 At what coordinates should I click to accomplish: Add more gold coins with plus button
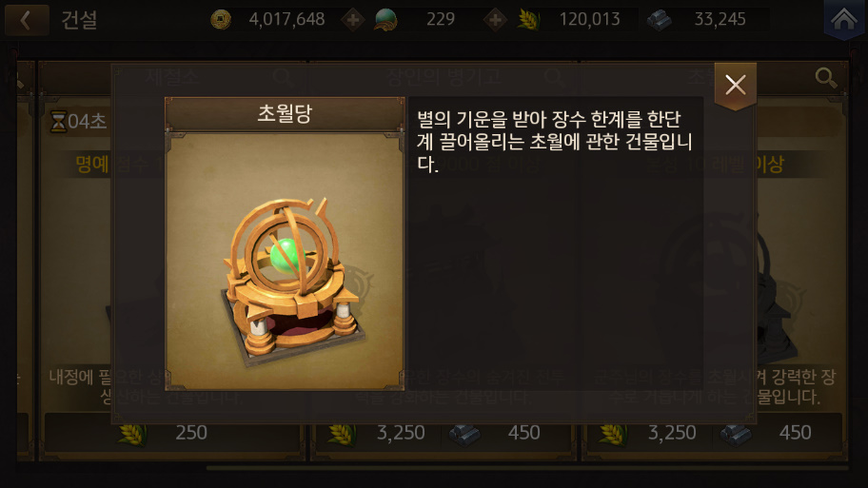pyautogui.click(x=352, y=21)
